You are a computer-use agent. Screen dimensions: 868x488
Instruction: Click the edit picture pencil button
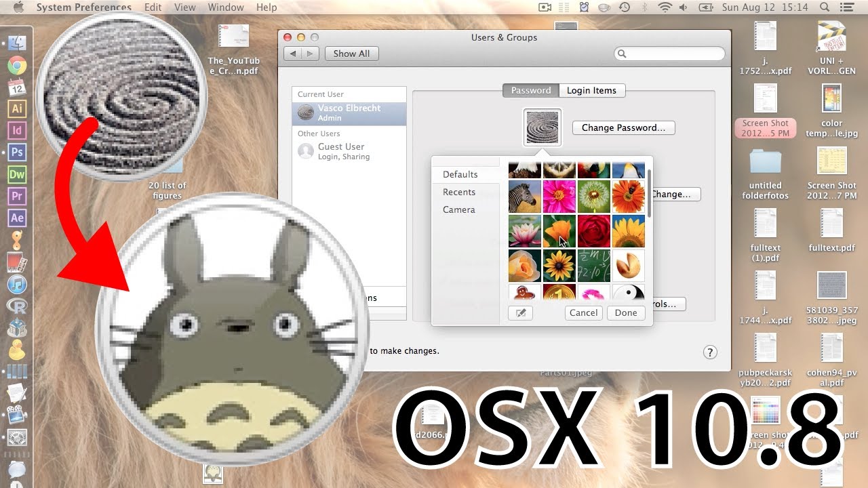click(520, 312)
